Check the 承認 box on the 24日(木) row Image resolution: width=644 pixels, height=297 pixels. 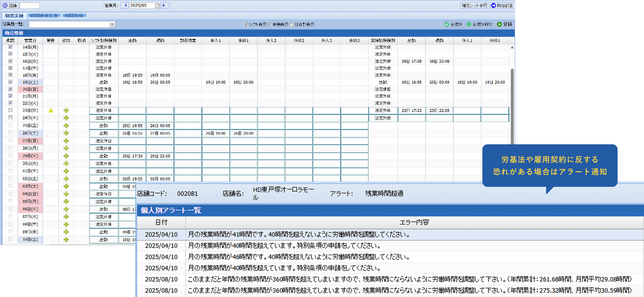pos(10,118)
